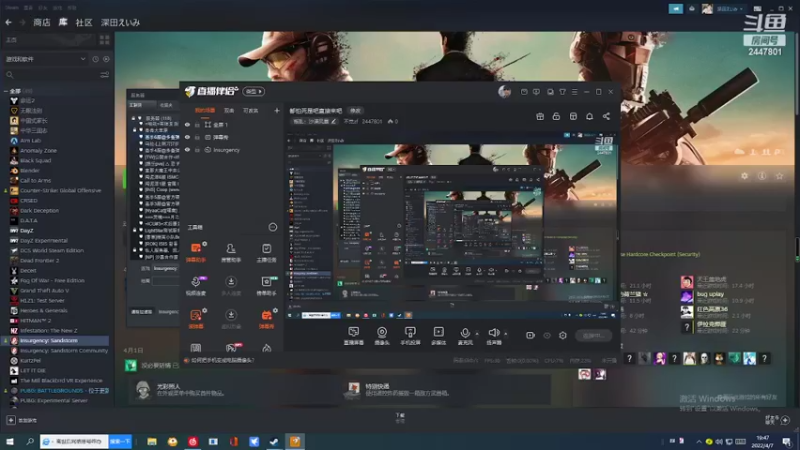Toggle preview eye icon beside settings gear
800x450 pixels.
coord(547,335)
